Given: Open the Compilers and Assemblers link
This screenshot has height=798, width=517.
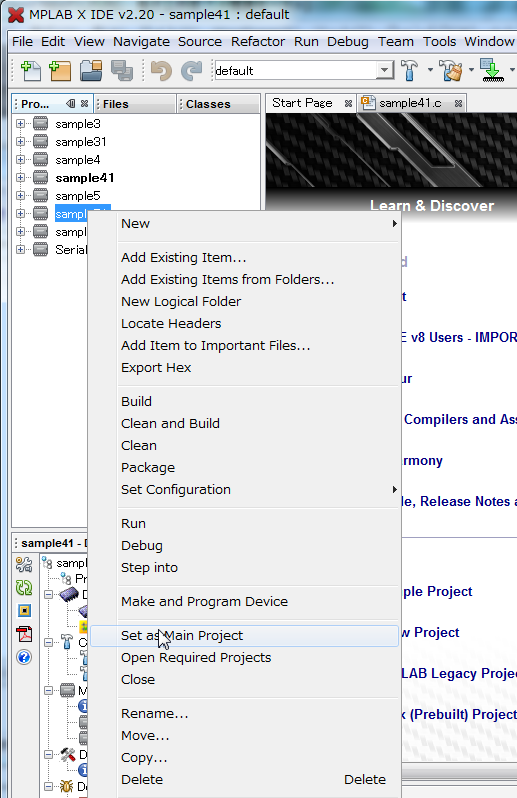Looking at the screenshot, I should (x=461, y=419).
